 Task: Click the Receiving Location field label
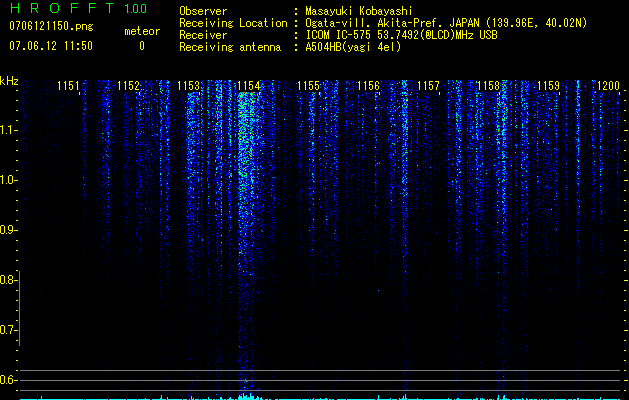[x=233, y=23]
